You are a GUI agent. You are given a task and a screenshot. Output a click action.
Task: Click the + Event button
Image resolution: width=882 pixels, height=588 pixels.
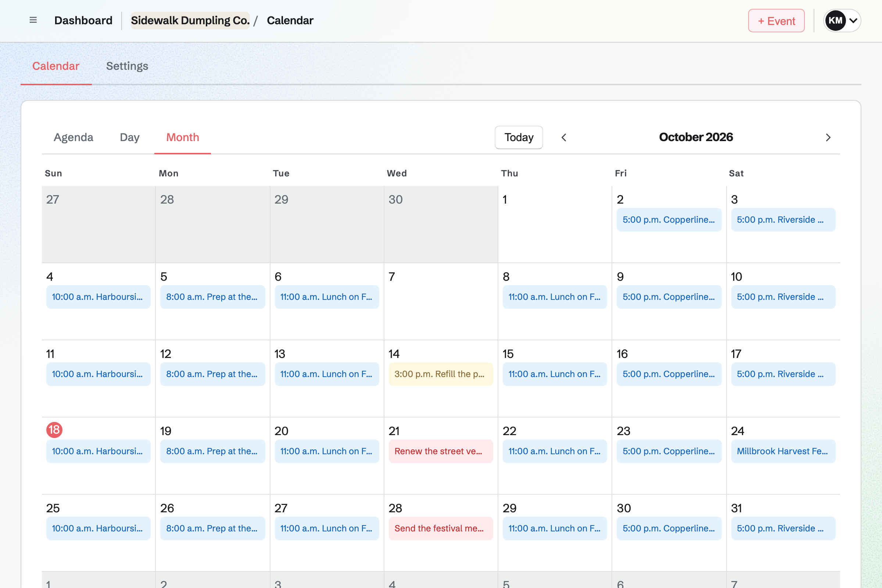pyautogui.click(x=776, y=21)
